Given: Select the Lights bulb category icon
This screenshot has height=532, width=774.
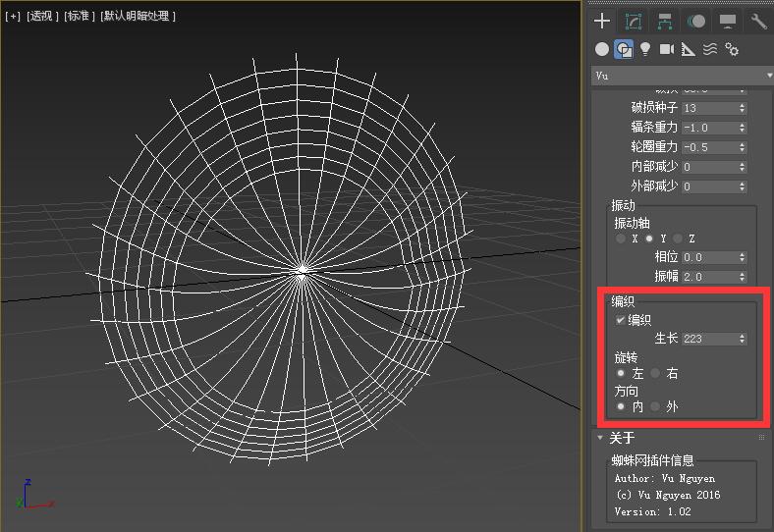Looking at the screenshot, I should 645,49.
